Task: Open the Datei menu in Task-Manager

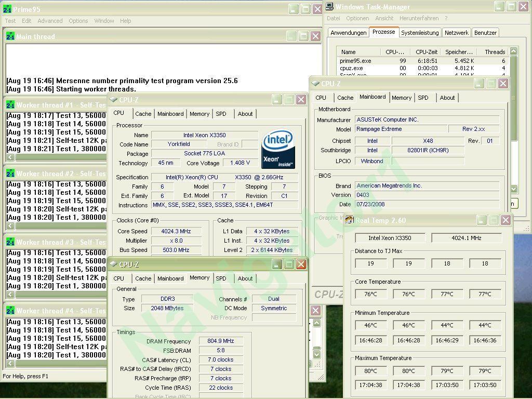Action: pyautogui.click(x=334, y=18)
